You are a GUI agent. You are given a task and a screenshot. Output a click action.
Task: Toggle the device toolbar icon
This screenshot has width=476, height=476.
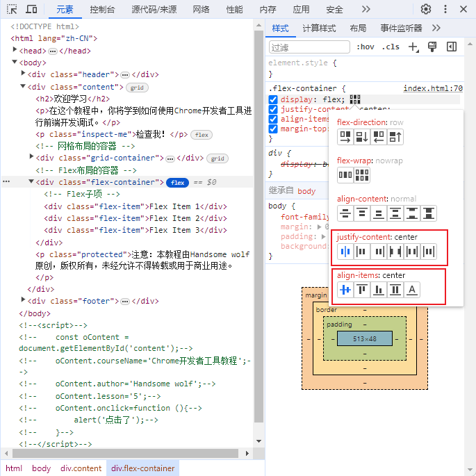pyautogui.click(x=31, y=9)
